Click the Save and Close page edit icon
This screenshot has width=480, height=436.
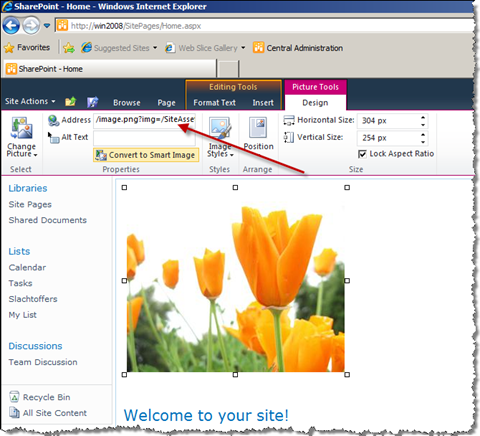pyautogui.click(x=92, y=102)
